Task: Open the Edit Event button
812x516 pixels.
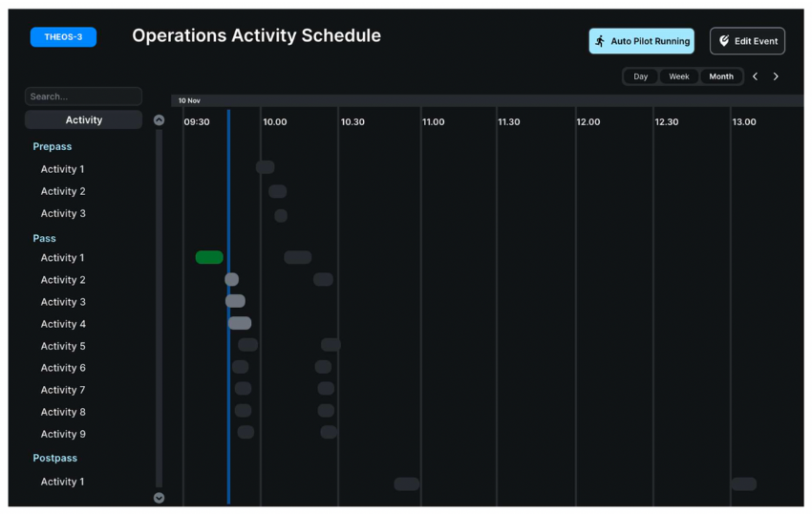Action: [x=747, y=41]
